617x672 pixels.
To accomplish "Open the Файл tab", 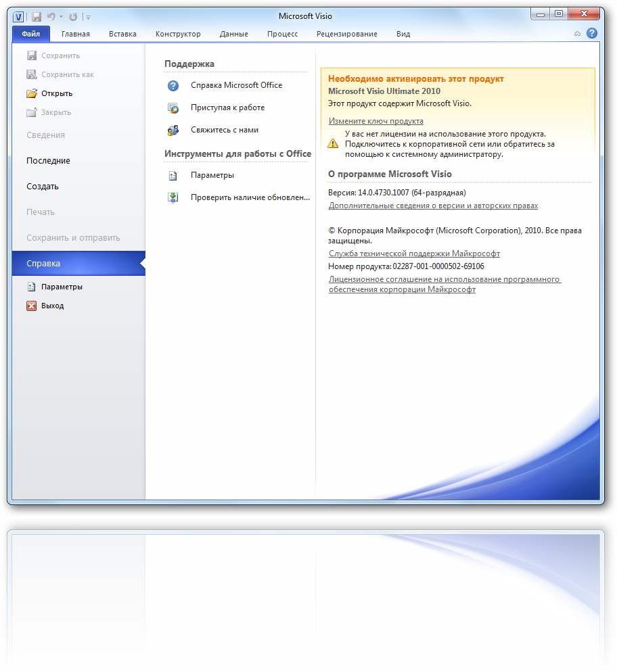I will pos(31,34).
